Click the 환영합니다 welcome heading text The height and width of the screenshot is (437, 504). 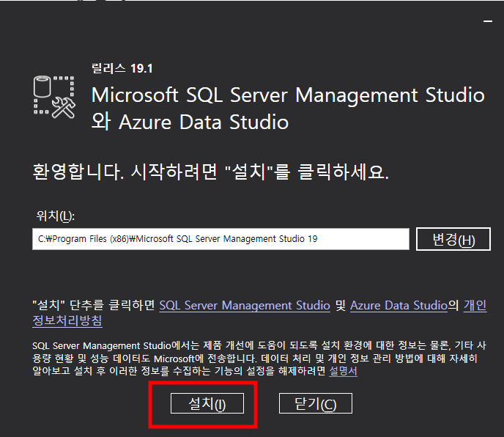tap(210, 171)
